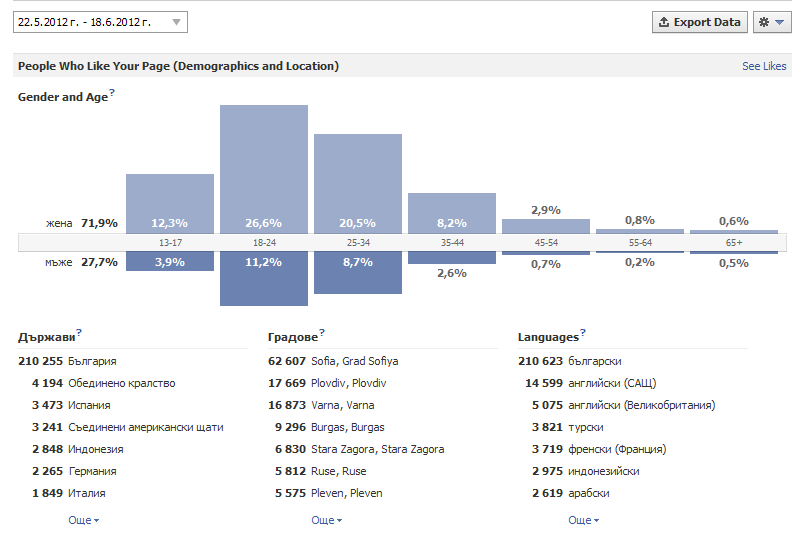Click the Export Data button
Screen dimensions: 799x534
point(700,22)
